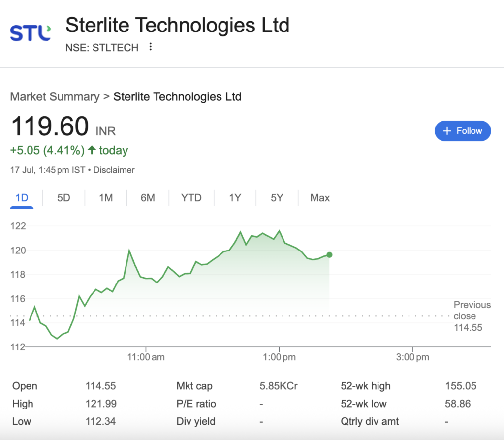Image resolution: width=504 pixels, height=440 pixels.
Task: Click the INR currency label
Action: coord(106,131)
